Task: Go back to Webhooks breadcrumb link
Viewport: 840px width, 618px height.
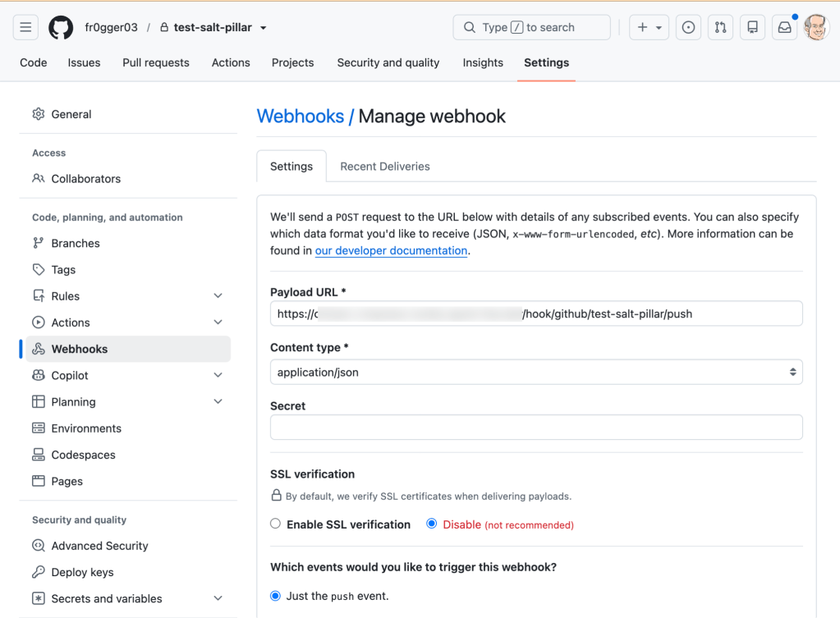Action: [300, 117]
